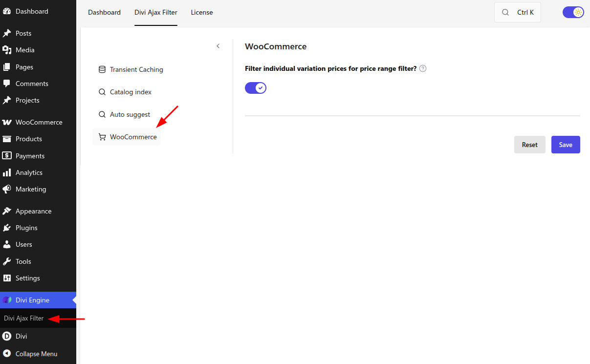Select Transient Caching settings section

[x=131, y=69]
